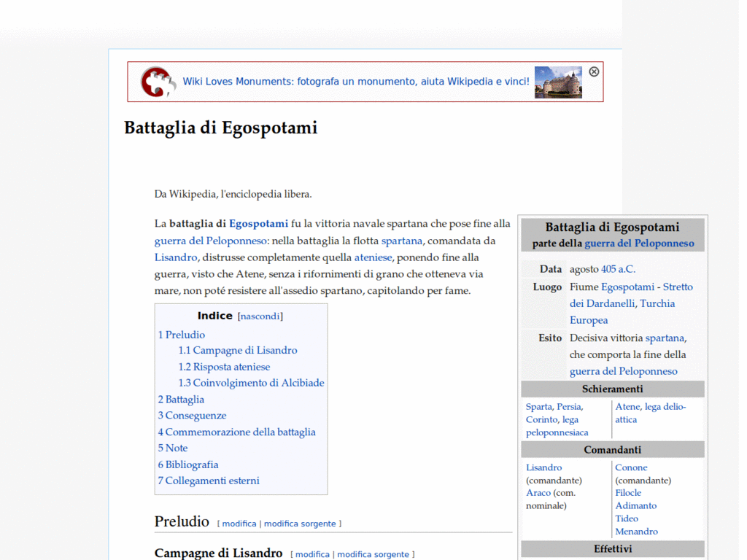This screenshot has height=560, width=747.
Task: Click modifica next to Campagne di Lisandro
Action: [x=312, y=555]
